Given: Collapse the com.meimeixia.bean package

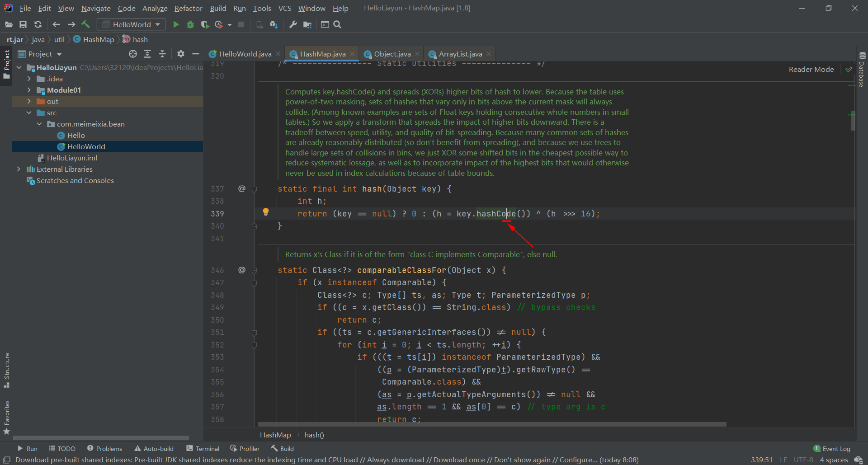Looking at the screenshot, I should coord(39,124).
